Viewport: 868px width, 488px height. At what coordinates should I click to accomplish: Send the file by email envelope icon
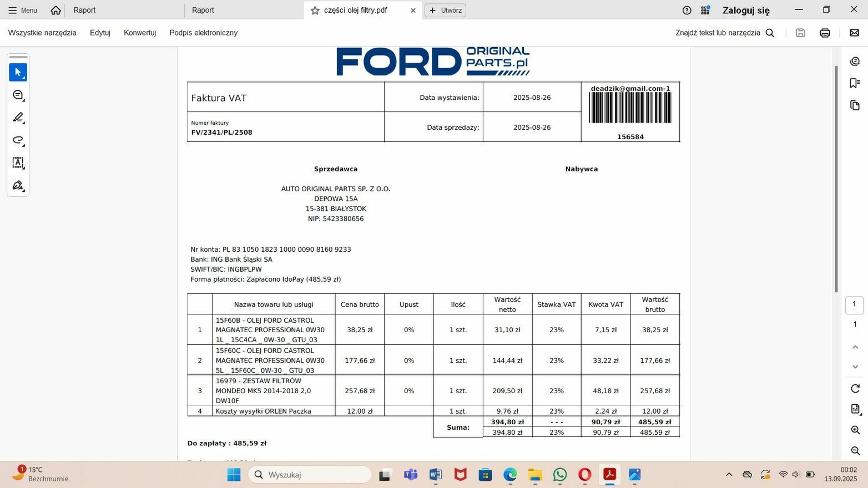(x=854, y=33)
